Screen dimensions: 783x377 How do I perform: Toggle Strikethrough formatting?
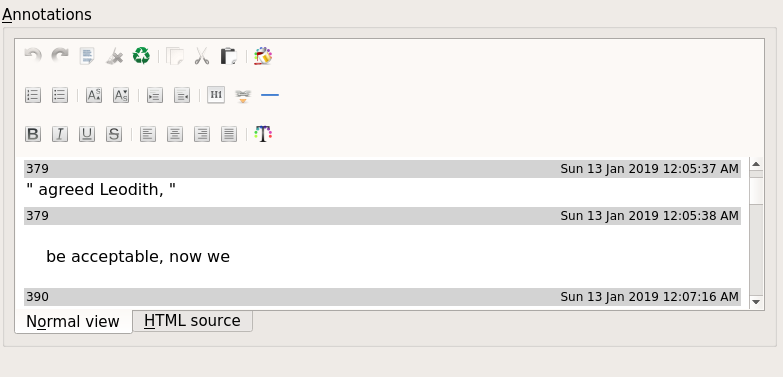pos(114,134)
